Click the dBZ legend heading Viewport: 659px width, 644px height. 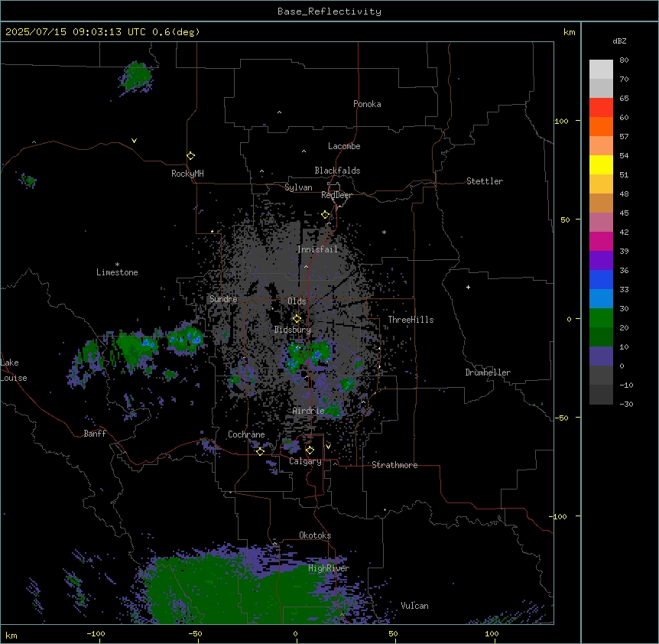pos(619,41)
